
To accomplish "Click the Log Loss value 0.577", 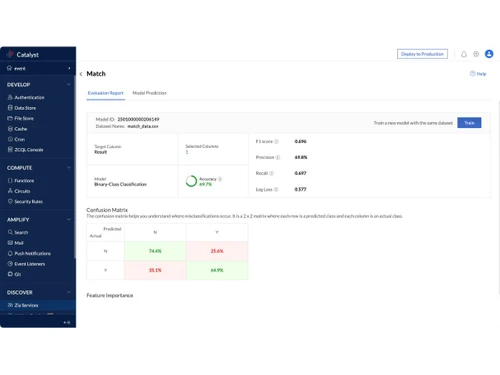I will (x=300, y=189).
